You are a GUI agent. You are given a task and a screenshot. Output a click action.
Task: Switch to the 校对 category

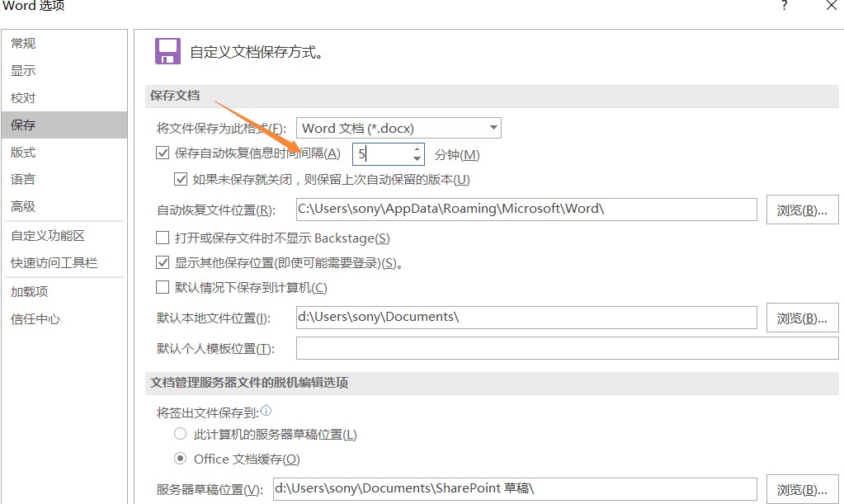pos(64,98)
